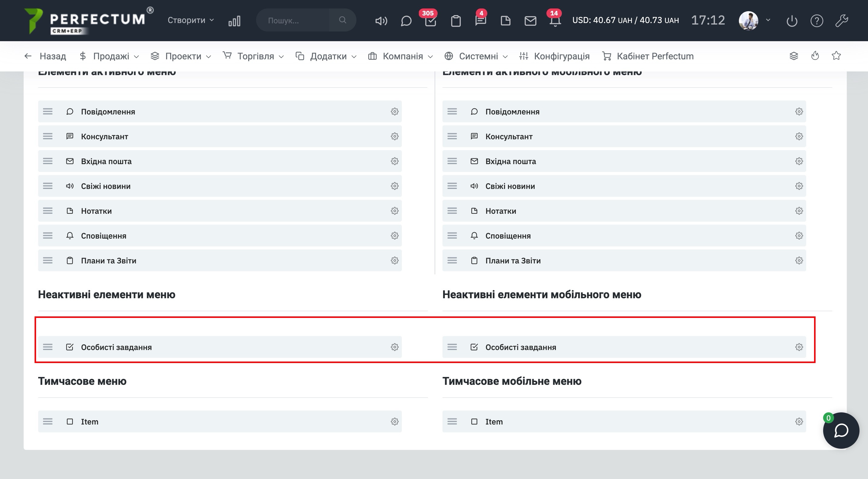The width and height of the screenshot is (868, 479).
Task: Expand the Створити dropdown
Action: tap(191, 20)
